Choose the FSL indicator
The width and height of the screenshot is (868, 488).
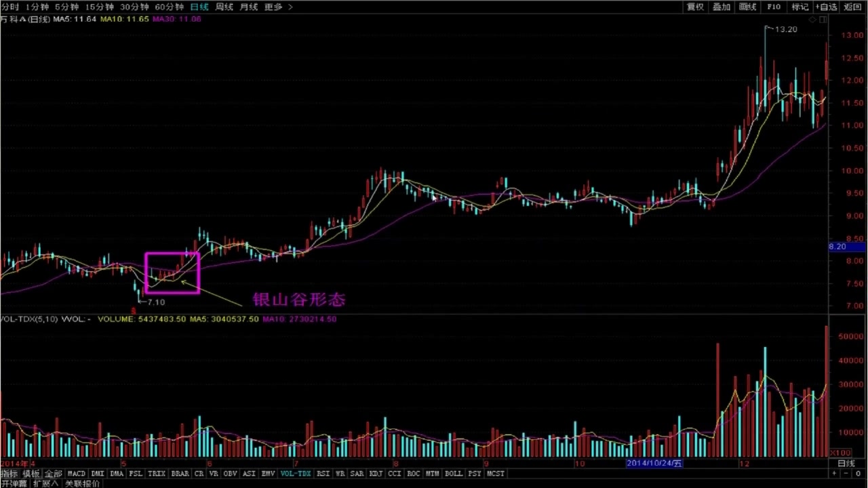click(136, 474)
